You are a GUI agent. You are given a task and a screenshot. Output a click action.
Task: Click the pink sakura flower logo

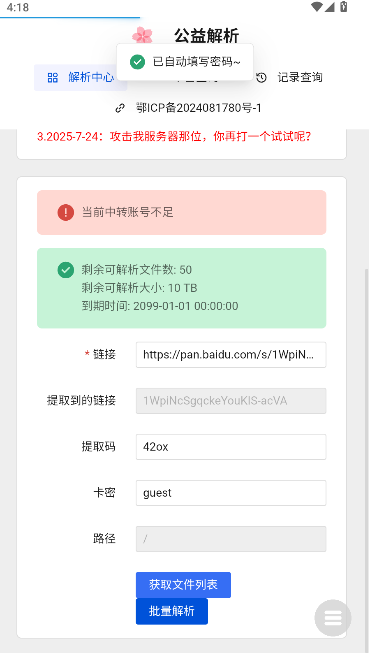tap(142, 35)
